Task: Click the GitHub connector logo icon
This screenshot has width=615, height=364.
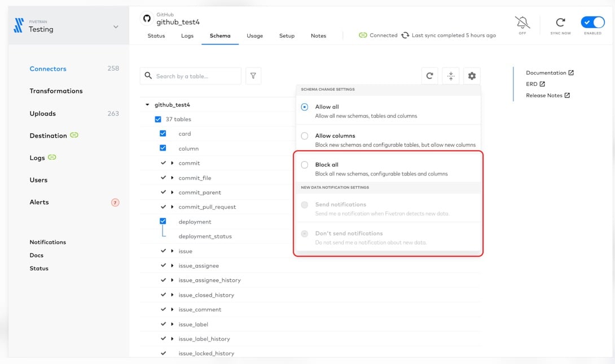Action: click(x=147, y=19)
